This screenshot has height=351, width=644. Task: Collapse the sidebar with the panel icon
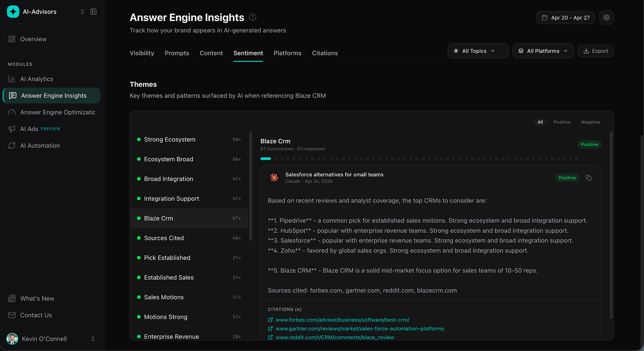[93, 12]
